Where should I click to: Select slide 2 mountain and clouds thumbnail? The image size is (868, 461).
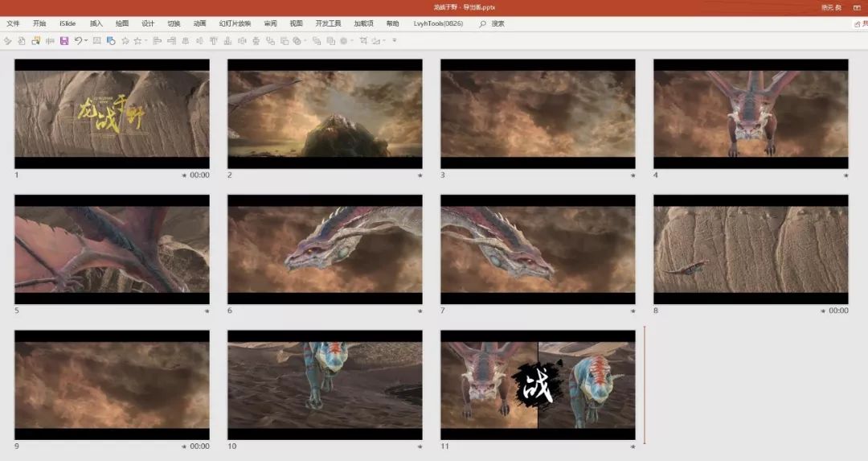coord(325,113)
